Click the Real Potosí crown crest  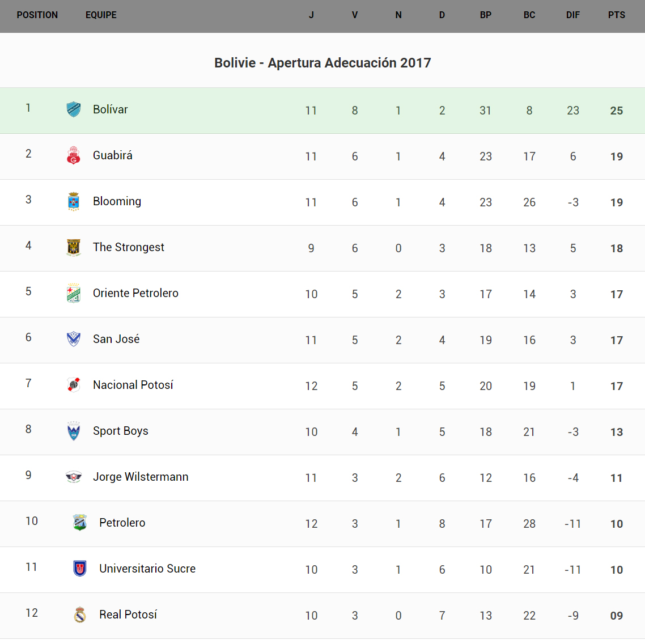point(80,615)
